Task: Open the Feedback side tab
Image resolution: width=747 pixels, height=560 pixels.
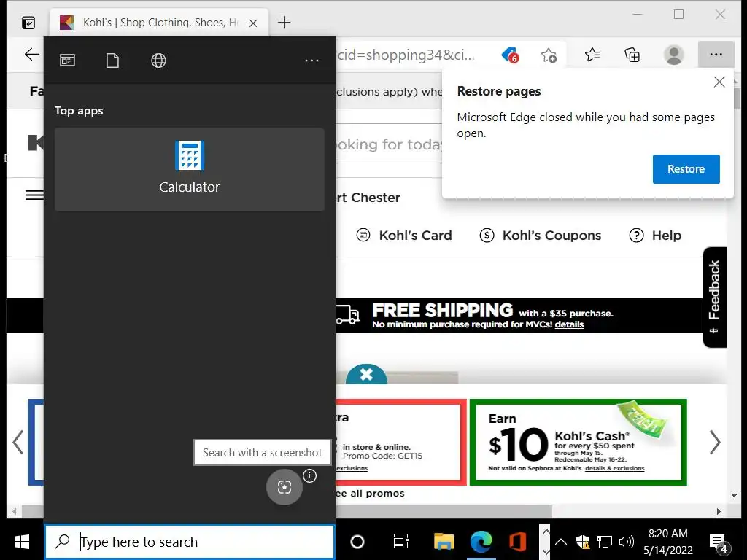Action: click(714, 297)
